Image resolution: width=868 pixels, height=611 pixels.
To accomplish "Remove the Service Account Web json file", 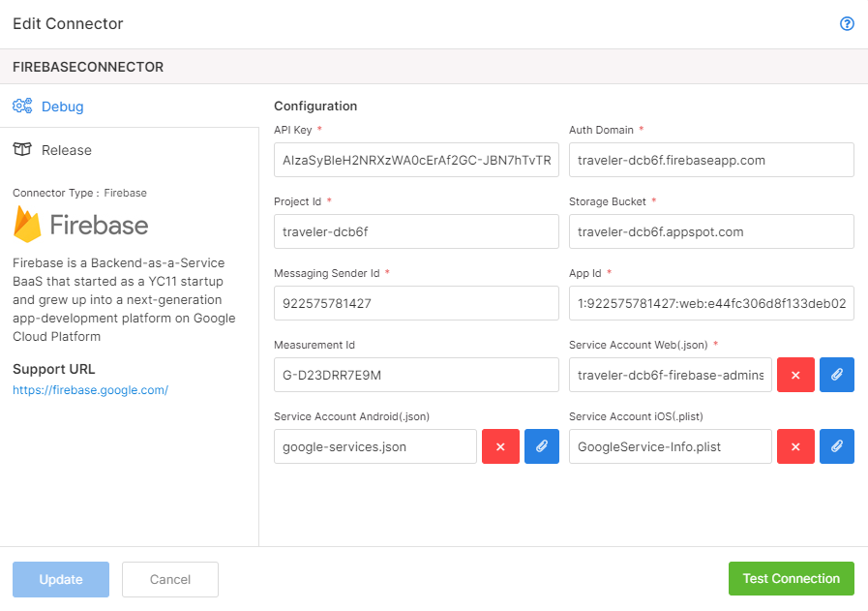I will [x=795, y=375].
